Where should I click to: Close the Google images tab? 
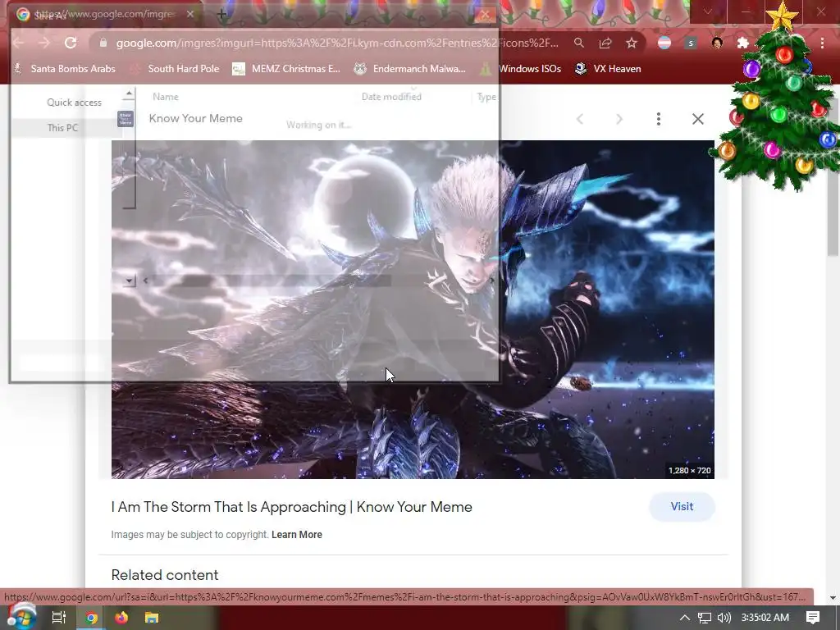190,14
